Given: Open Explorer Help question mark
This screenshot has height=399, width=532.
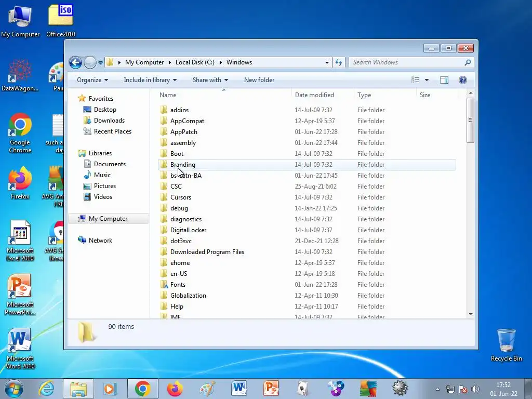Looking at the screenshot, I should [x=463, y=80].
